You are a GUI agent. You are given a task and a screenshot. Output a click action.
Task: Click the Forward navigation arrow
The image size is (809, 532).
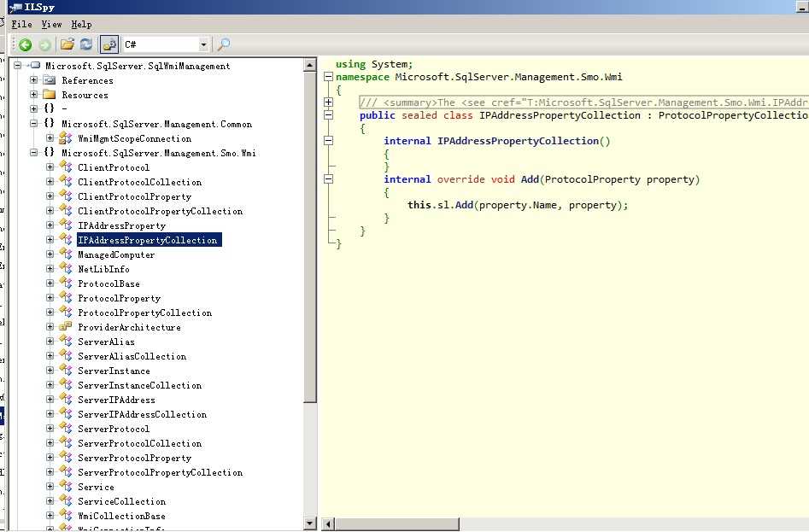tap(45, 45)
